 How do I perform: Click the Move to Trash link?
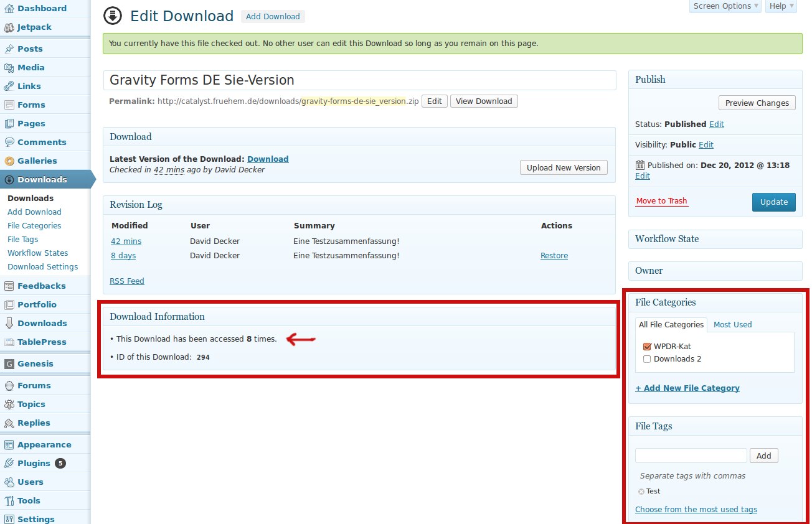662,201
